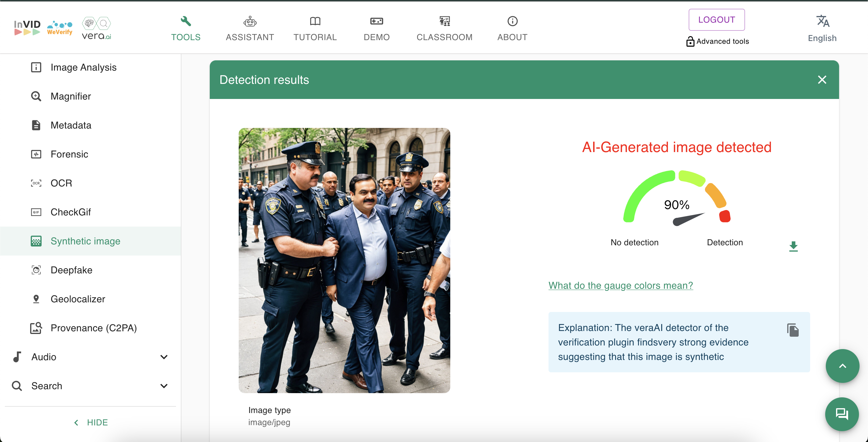Click the language translate icon
Viewport: 868px width, 442px height.
tap(822, 21)
